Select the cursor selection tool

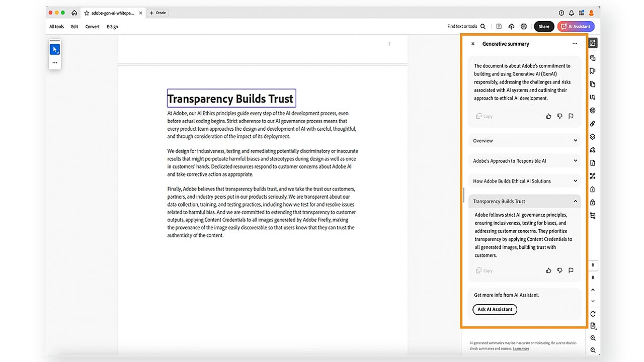pos(55,49)
